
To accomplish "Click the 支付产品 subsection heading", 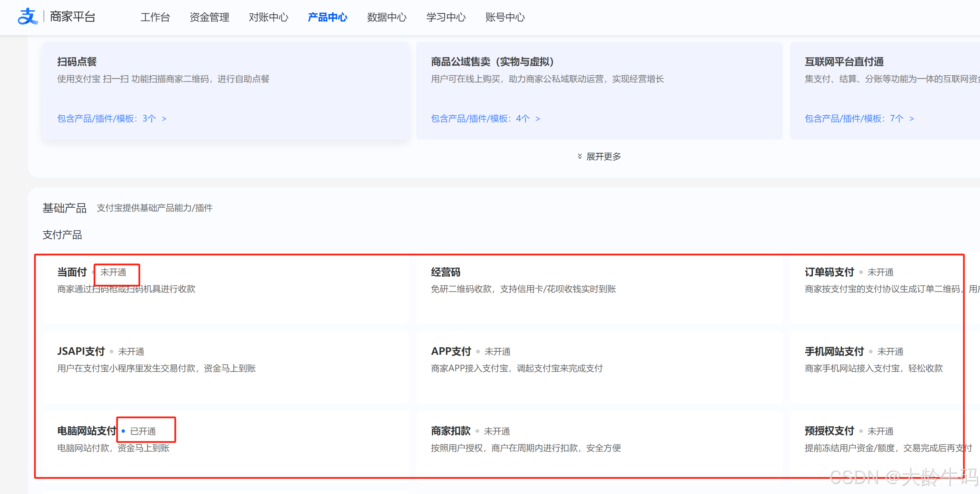I will 62,235.
